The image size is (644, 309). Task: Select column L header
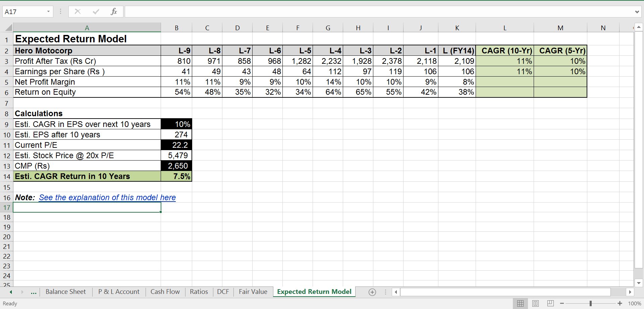[505, 28]
